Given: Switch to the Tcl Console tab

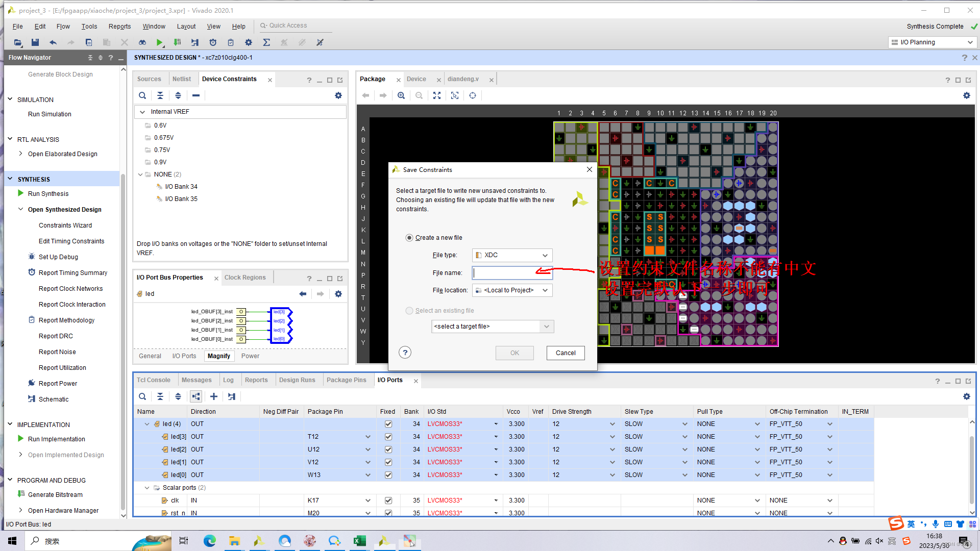Looking at the screenshot, I should tap(153, 380).
